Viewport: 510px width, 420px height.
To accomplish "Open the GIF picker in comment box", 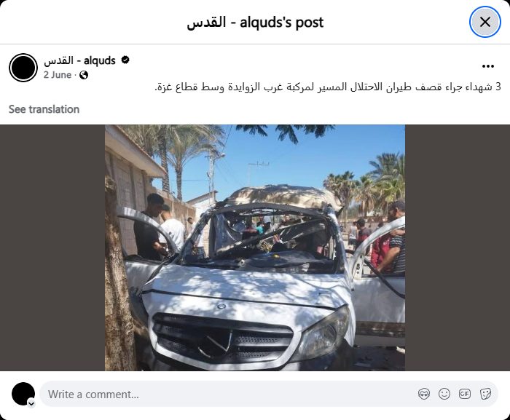I will click(x=465, y=394).
